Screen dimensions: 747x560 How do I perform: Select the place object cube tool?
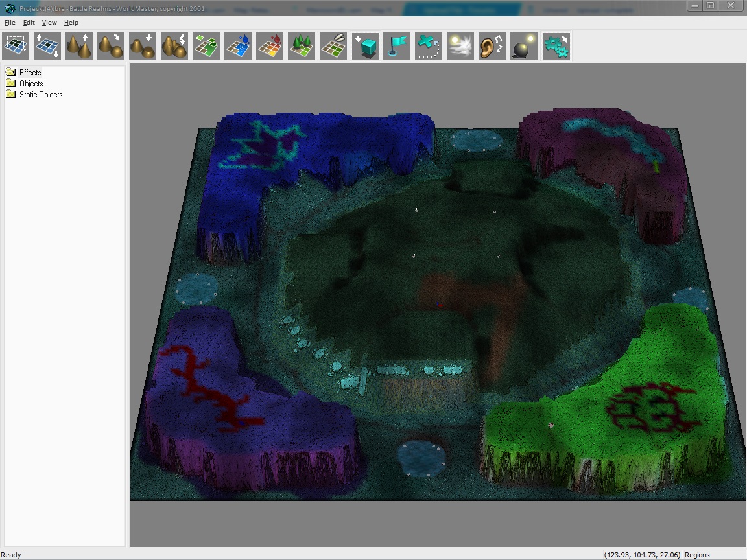point(366,46)
